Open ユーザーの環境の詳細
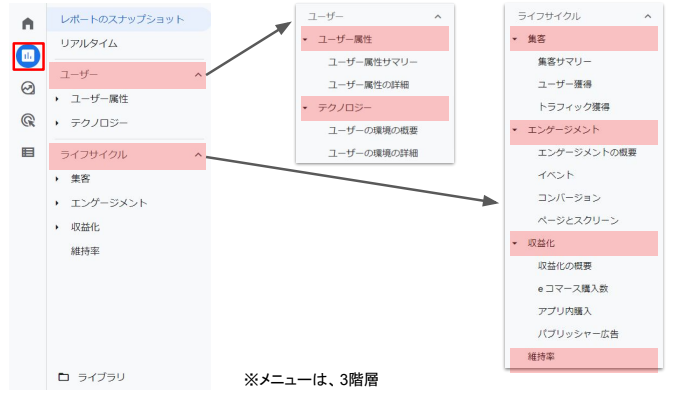Viewport: 676px width, 397px height. [x=372, y=153]
